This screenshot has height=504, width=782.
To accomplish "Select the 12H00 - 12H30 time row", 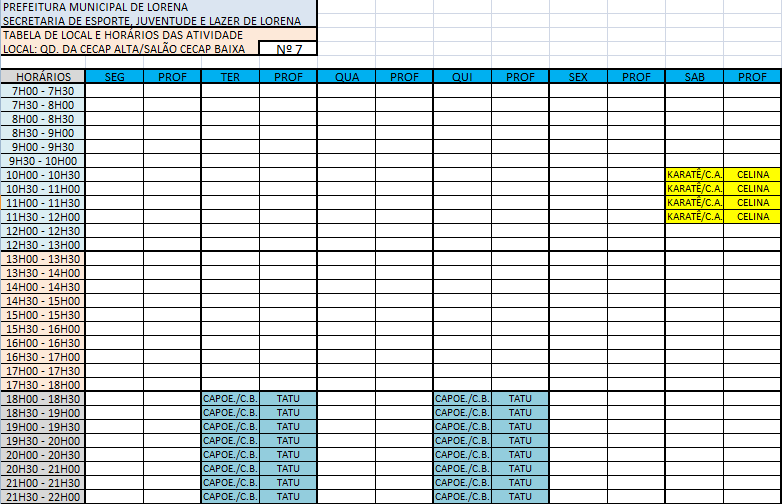I will (43, 230).
